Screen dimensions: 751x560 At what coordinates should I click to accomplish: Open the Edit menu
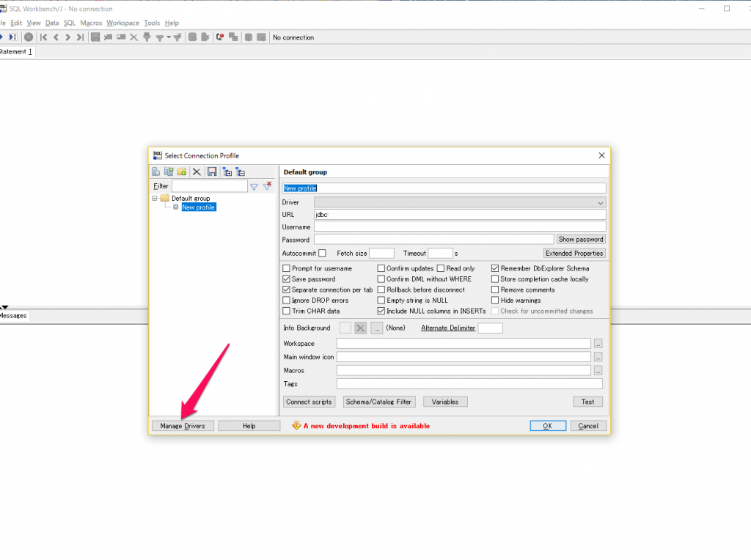point(16,23)
